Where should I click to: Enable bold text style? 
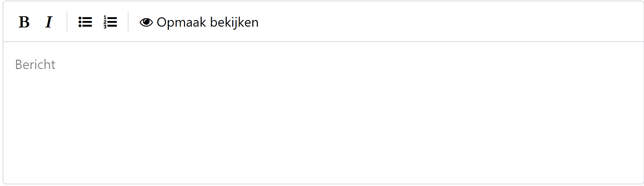click(24, 22)
